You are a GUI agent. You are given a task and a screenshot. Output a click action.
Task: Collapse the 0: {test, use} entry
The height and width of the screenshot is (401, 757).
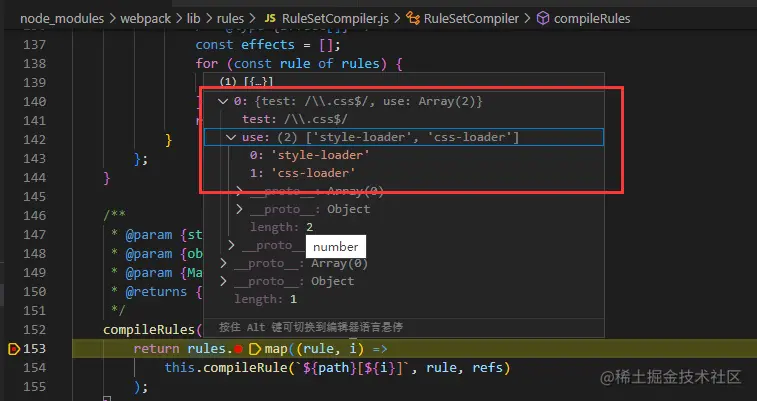[223, 101]
